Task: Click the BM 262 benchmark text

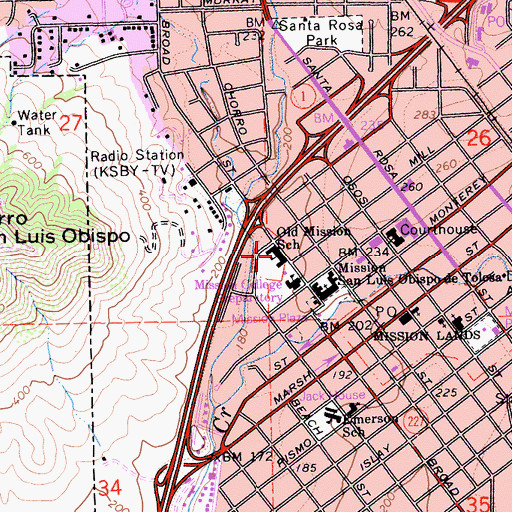Action: click(x=403, y=23)
